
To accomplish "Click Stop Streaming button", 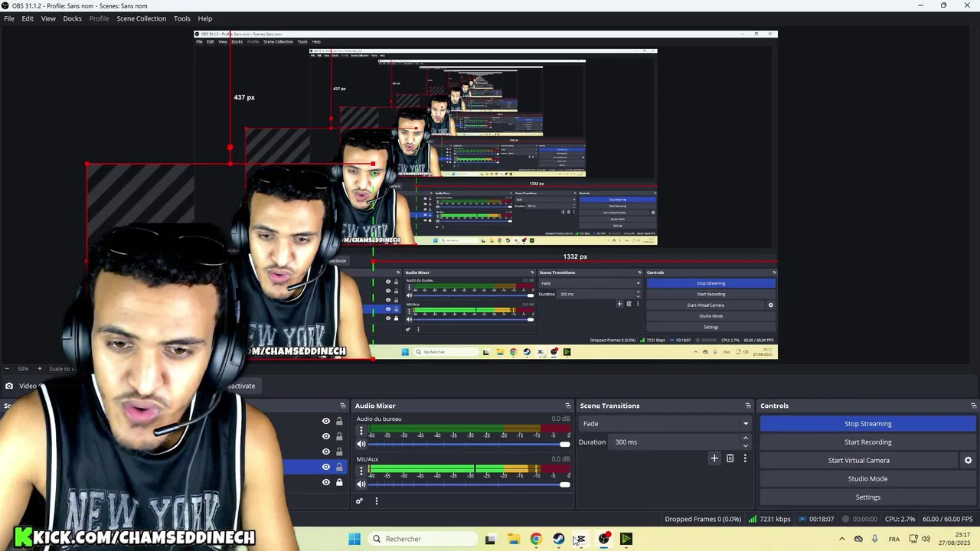I will pyautogui.click(x=867, y=424).
